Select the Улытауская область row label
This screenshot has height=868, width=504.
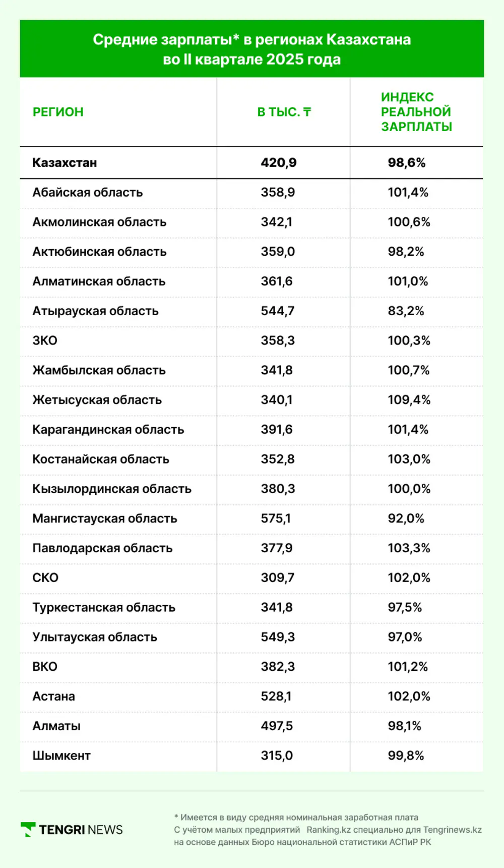click(95, 638)
